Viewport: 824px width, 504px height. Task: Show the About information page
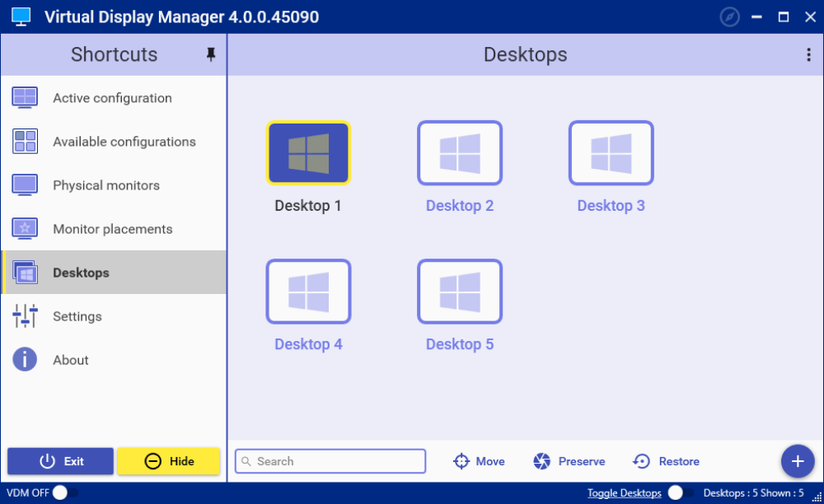coord(70,360)
